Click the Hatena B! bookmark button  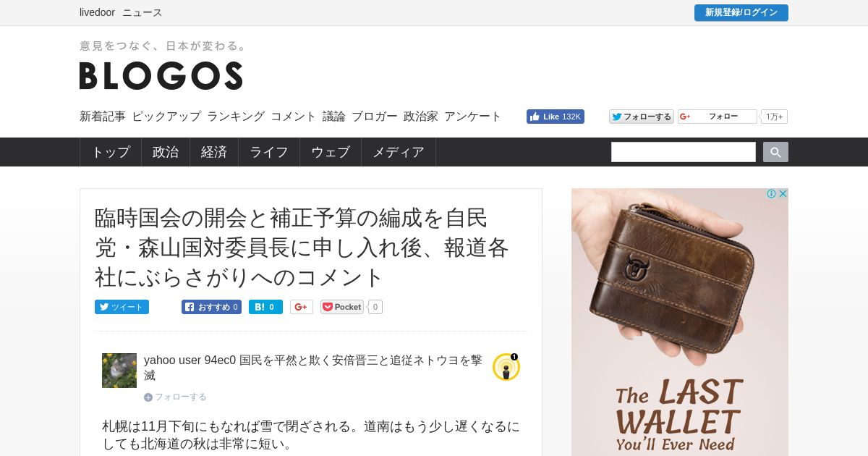coord(265,307)
